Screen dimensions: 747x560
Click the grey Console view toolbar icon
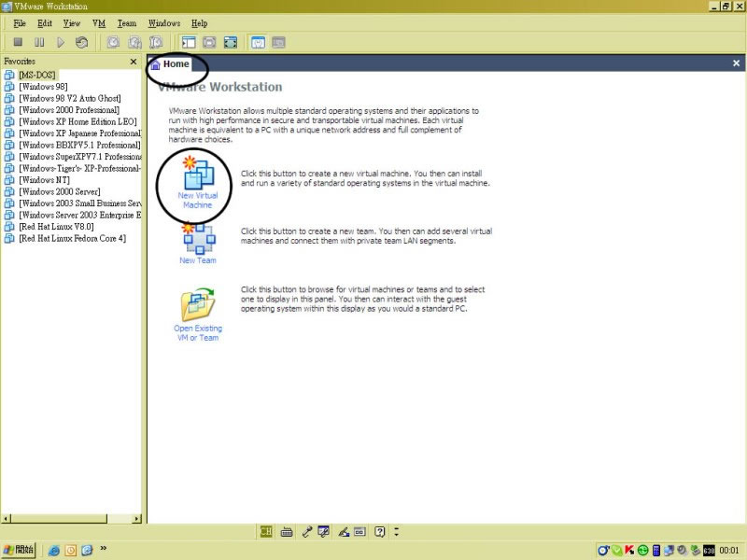(278, 42)
